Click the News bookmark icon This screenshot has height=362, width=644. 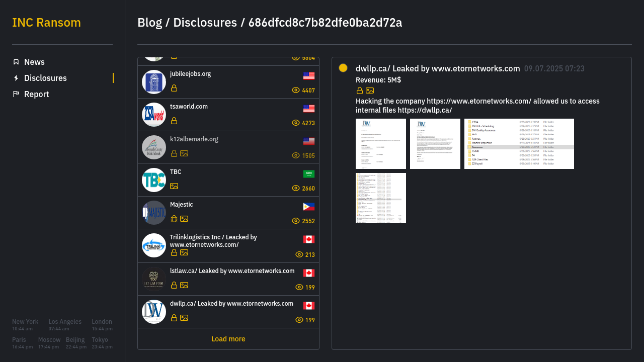(16, 62)
